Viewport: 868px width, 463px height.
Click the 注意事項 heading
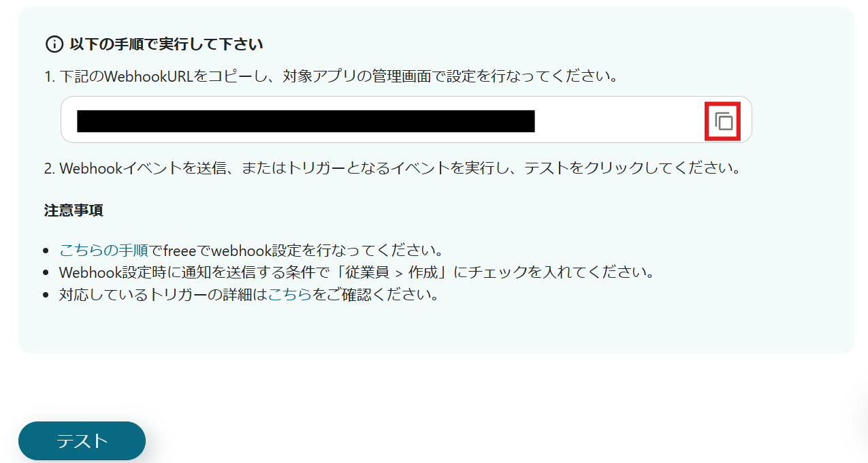(74, 210)
